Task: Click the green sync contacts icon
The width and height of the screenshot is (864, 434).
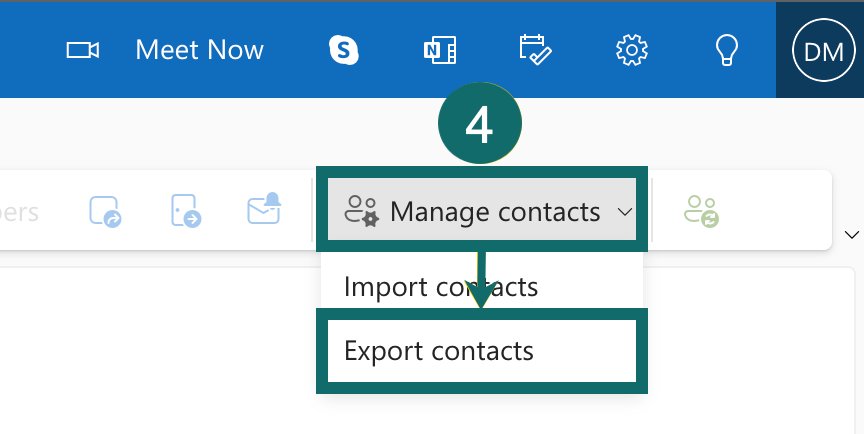Action: (701, 211)
